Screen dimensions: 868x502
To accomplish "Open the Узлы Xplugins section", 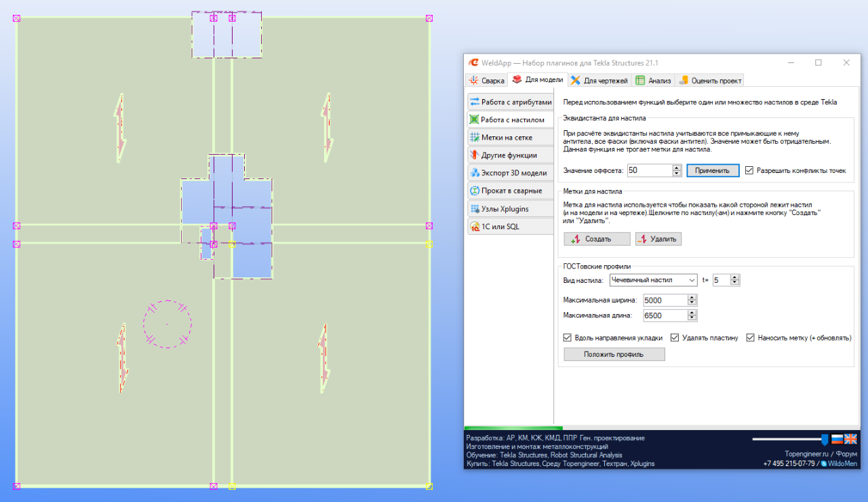I will click(510, 208).
